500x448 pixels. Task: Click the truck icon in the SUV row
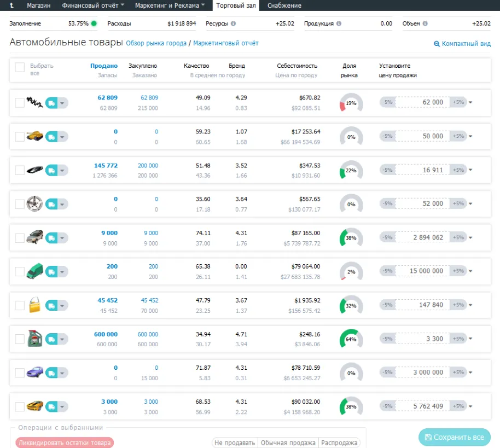pyautogui.click(x=51, y=238)
